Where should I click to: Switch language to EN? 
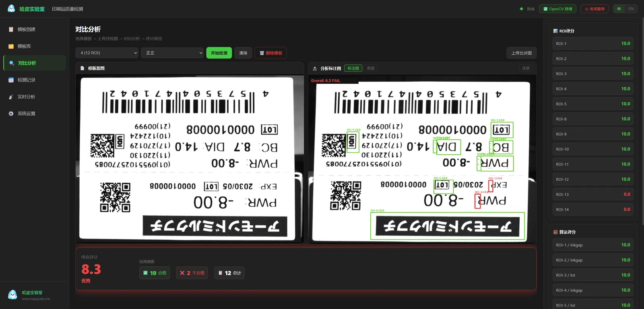click(x=631, y=9)
